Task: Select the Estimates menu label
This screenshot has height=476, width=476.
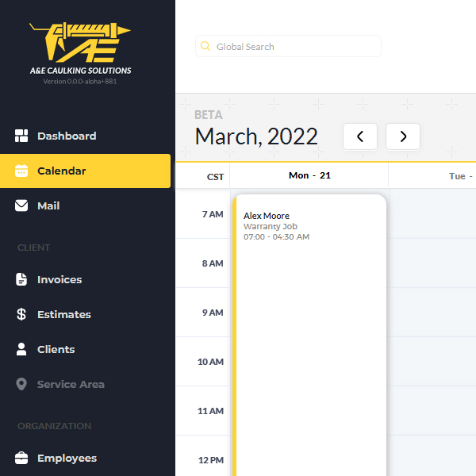Action: click(x=64, y=314)
